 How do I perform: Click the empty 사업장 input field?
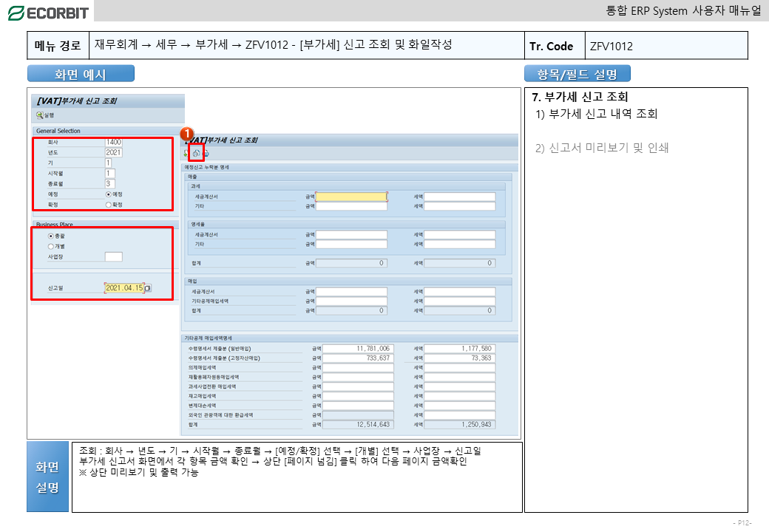(114, 256)
